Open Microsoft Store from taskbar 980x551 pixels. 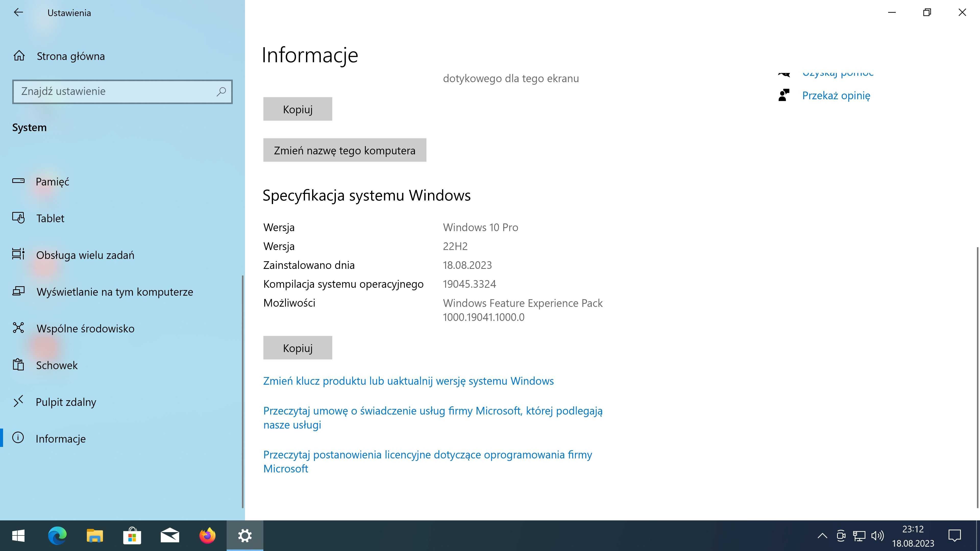tap(132, 536)
